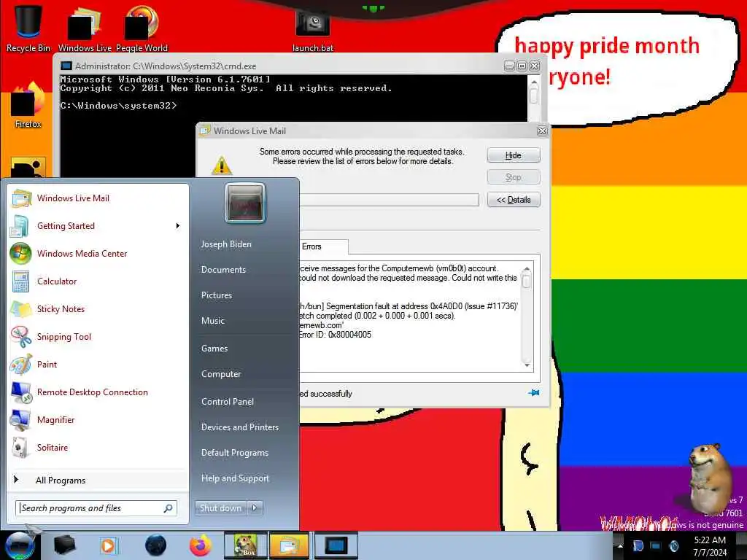Screen dimensions: 747x560
Task: Open Help and Support
Action: pos(236,478)
